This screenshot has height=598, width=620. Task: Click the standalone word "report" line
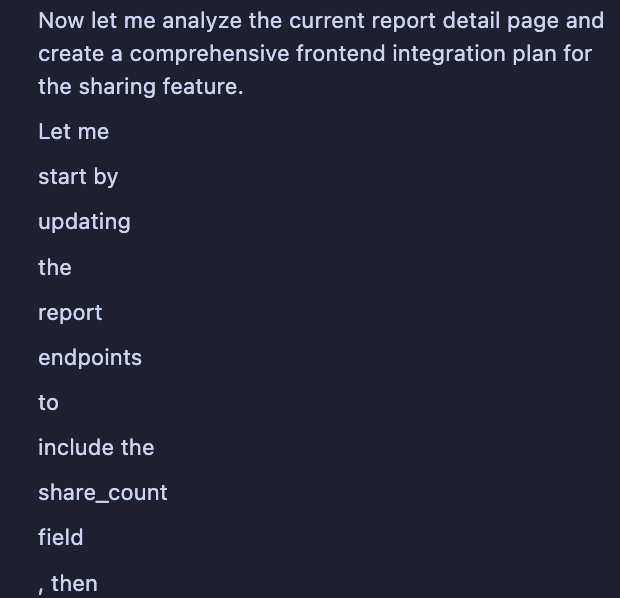pyautogui.click(x=70, y=313)
